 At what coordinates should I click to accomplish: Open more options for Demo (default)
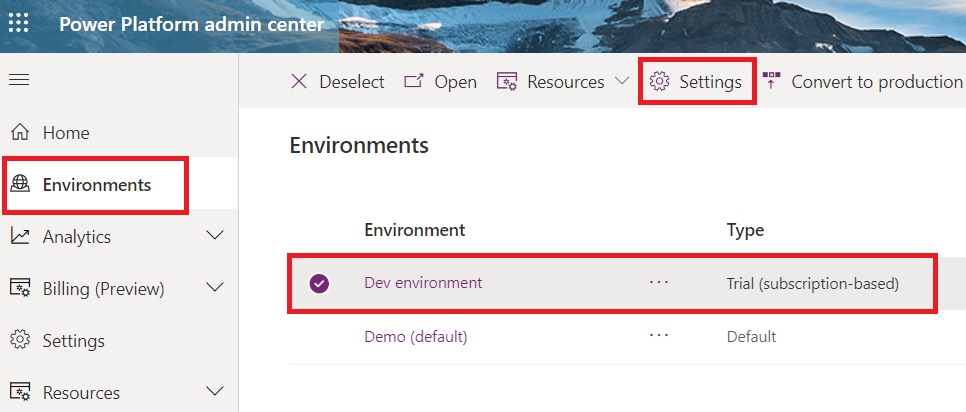[x=658, y=336]
